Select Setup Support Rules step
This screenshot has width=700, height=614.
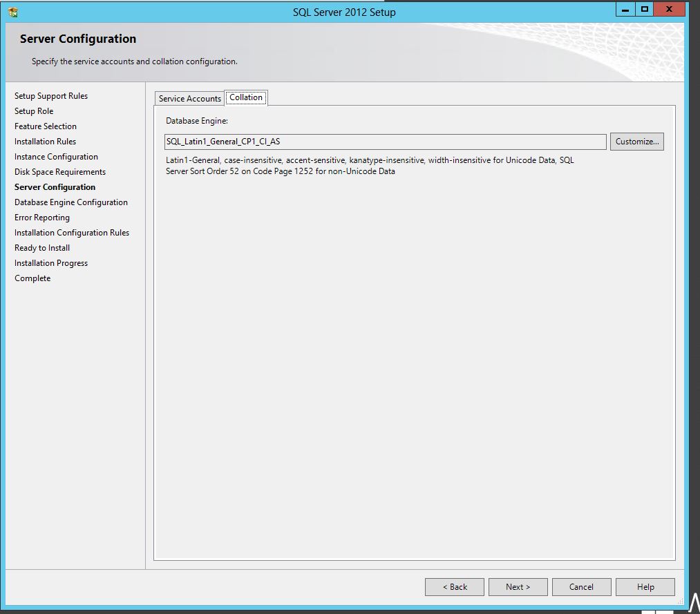pyautogui.click(x=51, y=96)
